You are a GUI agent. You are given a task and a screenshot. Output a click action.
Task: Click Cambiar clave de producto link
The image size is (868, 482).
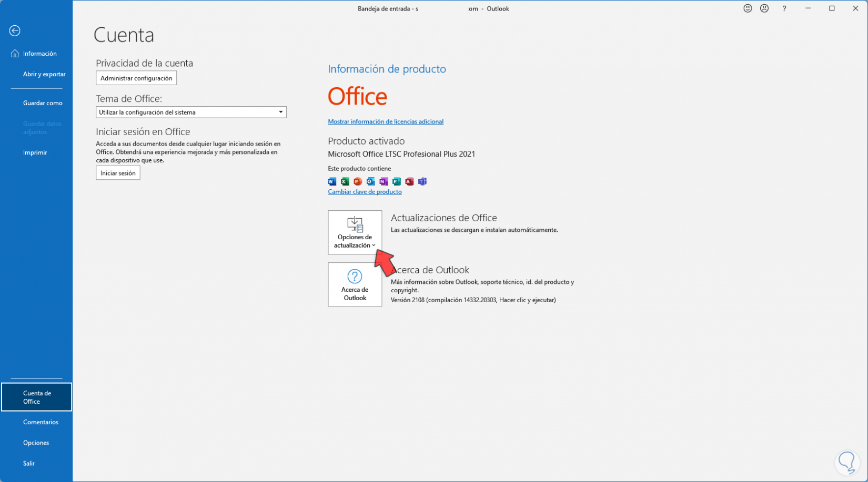click(x=365, y=192)
